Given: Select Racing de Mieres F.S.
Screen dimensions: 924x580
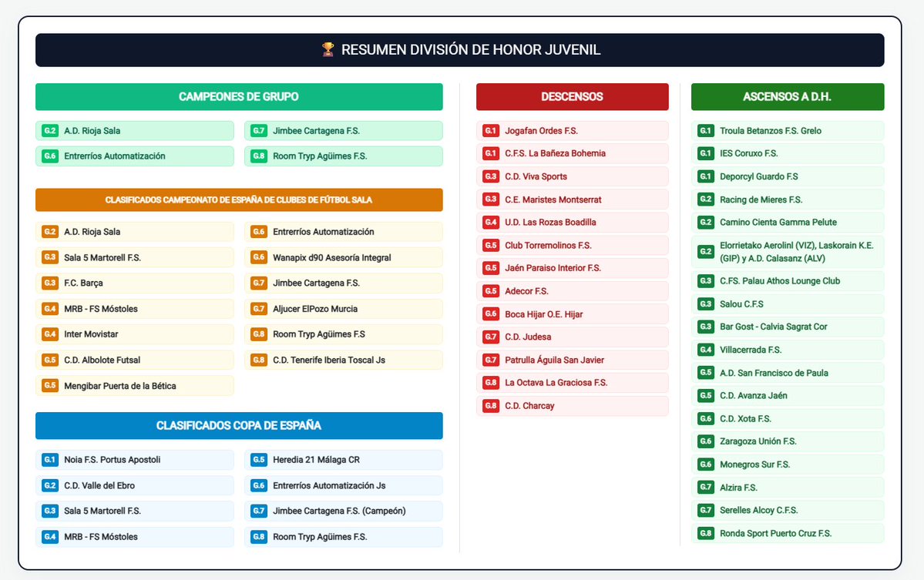Looking at the screenshot, I should 788,199.
